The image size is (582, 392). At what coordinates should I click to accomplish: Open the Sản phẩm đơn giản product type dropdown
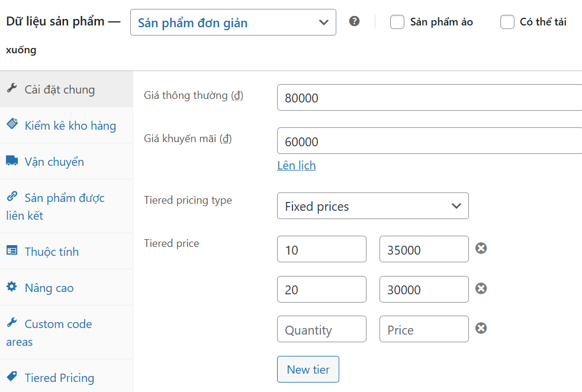(233, 23)
